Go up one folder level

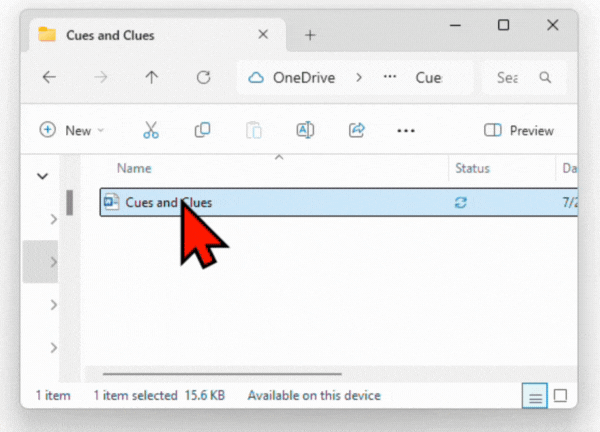(151, 77)
